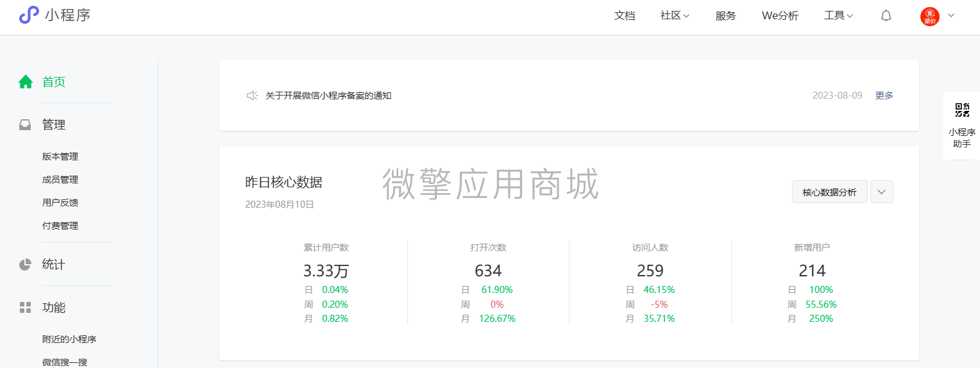Open the 关于开展微信小程序备案的通知 notice

[328, 96]
